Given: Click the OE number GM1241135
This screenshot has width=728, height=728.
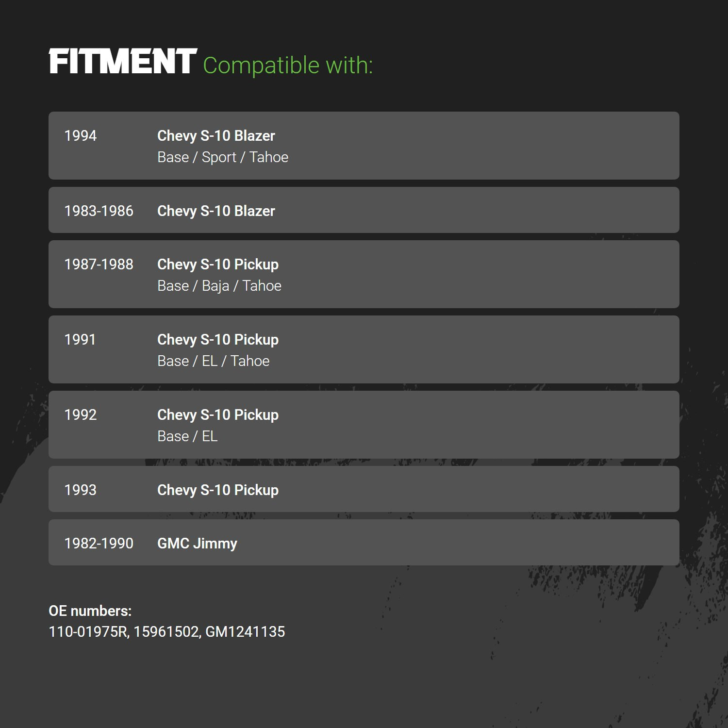Looking at the screenshot, I should 245,632.
